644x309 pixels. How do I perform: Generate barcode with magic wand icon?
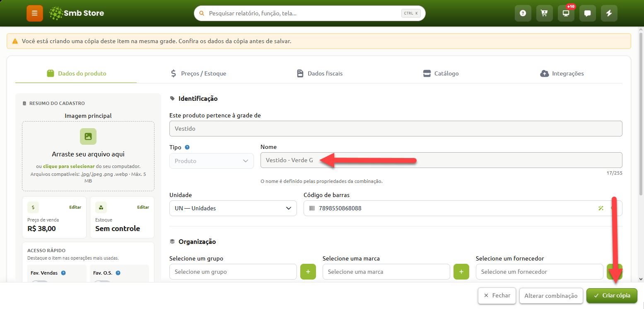click(x=601, y=208)
